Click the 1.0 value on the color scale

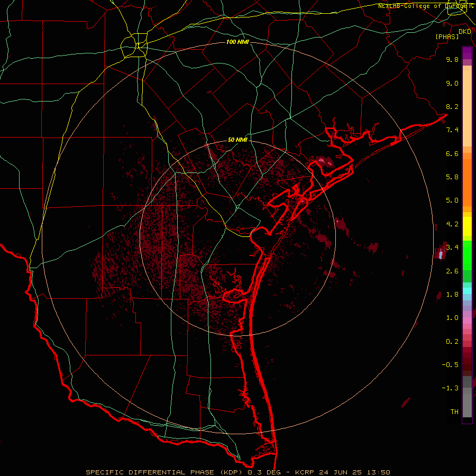click(x=452, y=318)
